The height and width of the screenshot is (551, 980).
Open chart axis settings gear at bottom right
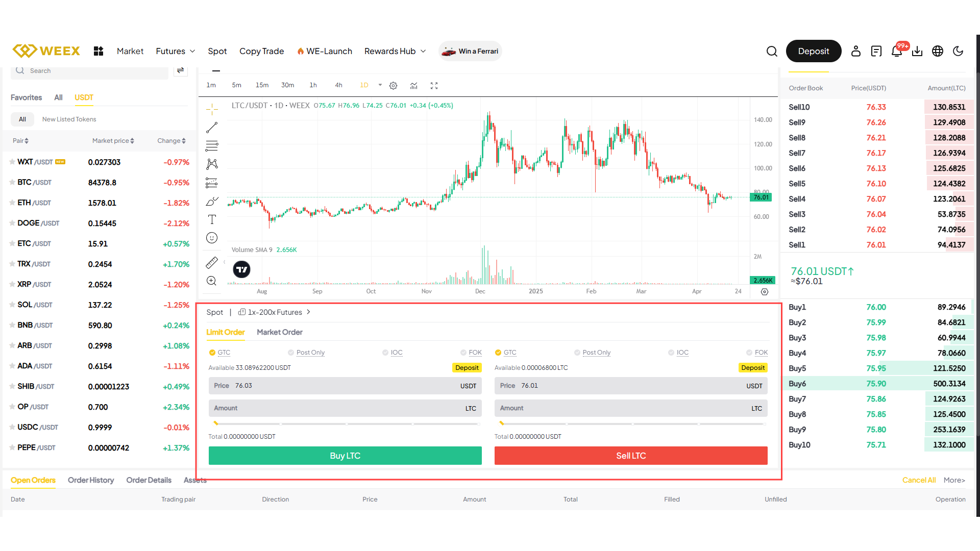tap(764, 292)
